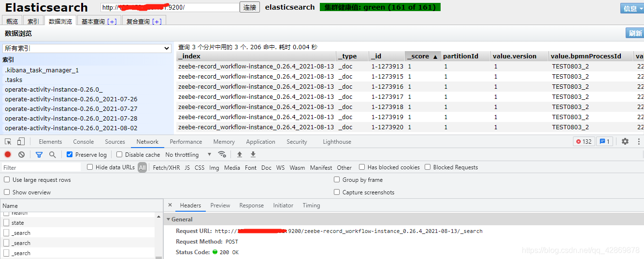The width and height of the screenshot is (644, 259).
Task: Toggle the device toolbar icon
Action: (21, 141)
